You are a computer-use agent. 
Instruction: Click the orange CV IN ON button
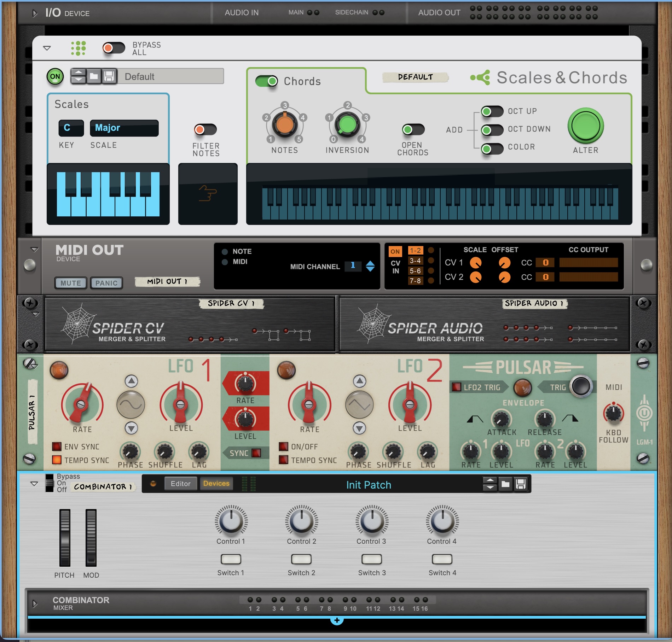coord(395,252)
